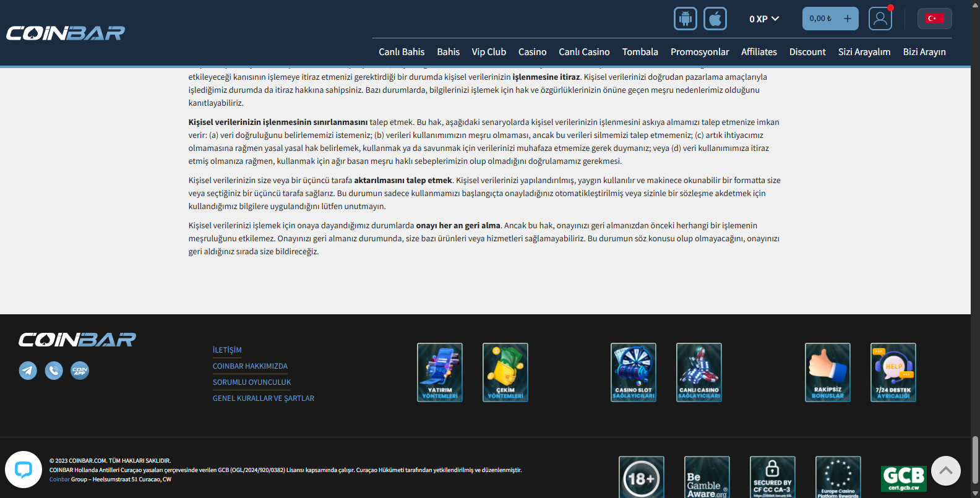The image size is (980, 498).
Task: Download the Android app via header icon
Action: (x=686, y=19)
